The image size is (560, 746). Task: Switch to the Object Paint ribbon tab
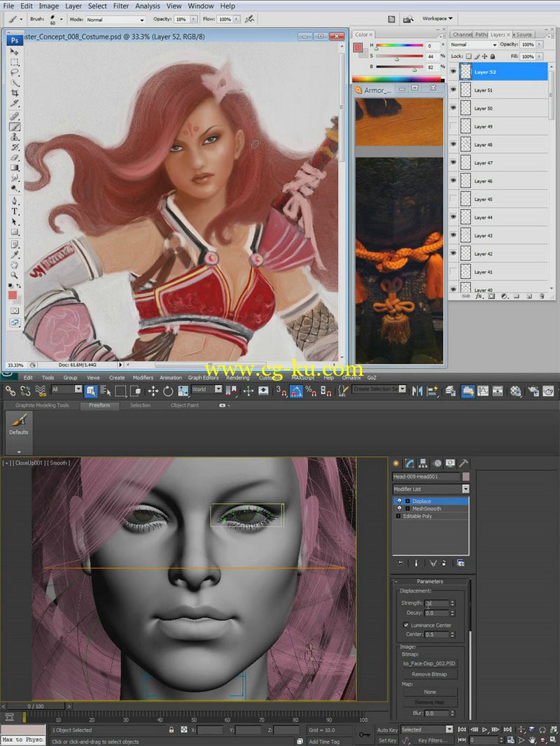(x=185, y=405)
